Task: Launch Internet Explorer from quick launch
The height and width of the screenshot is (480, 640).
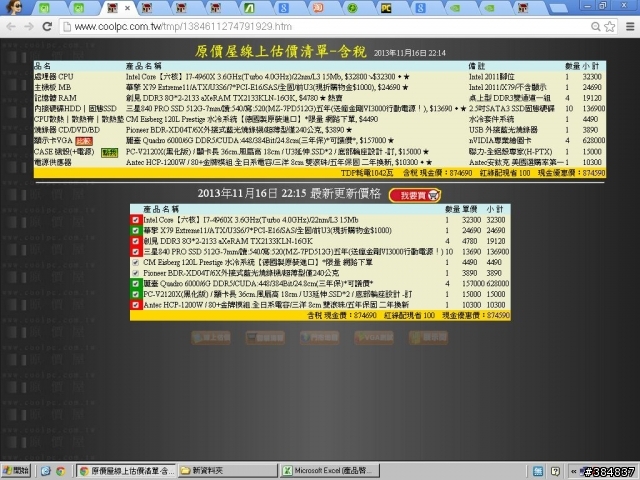Action: click(x=45, y=471)
